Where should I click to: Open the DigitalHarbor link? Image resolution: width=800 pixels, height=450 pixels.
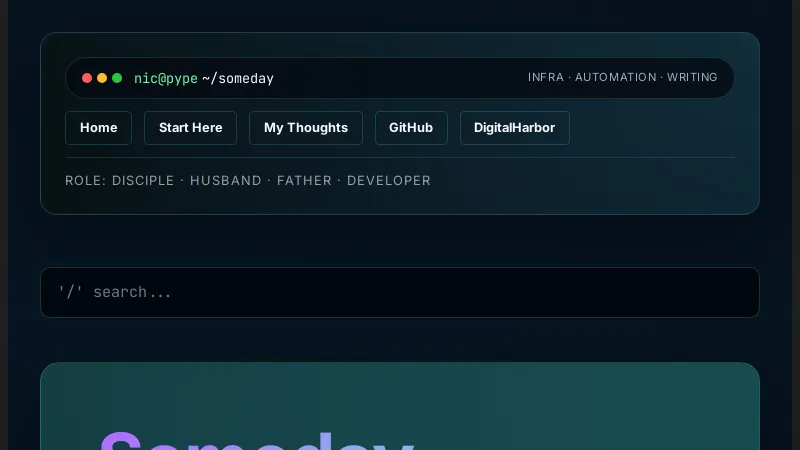tap(514, 128)
